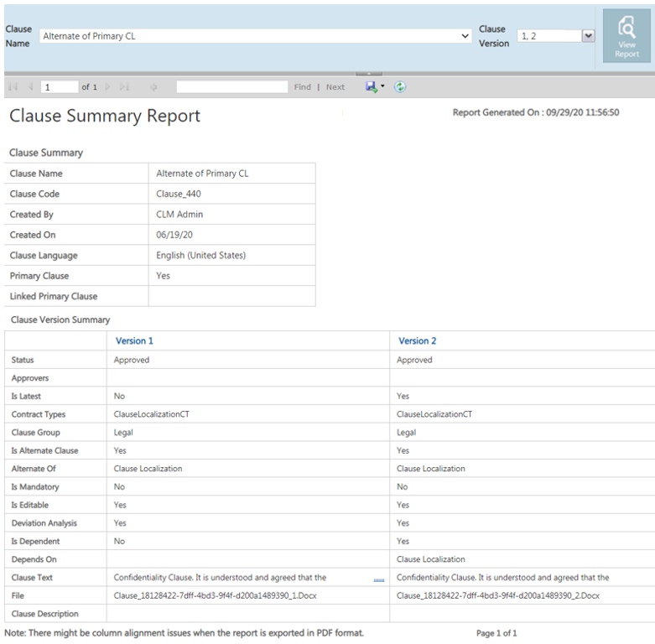Click the current page number field
This screenshot has height=644, width=655.
(x=59, y=87)
